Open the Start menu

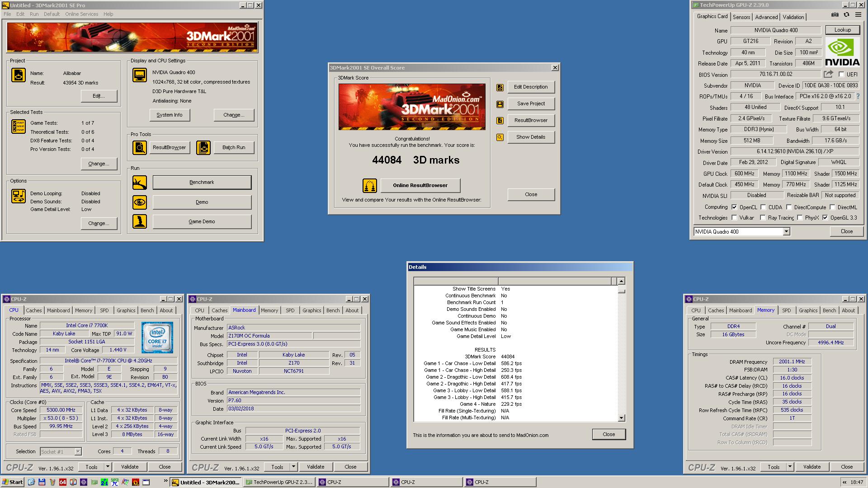[13, 482]
